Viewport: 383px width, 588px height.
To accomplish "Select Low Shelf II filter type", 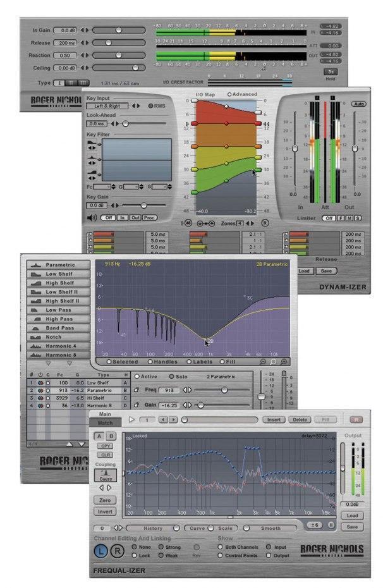I will [x=59, y=291].
